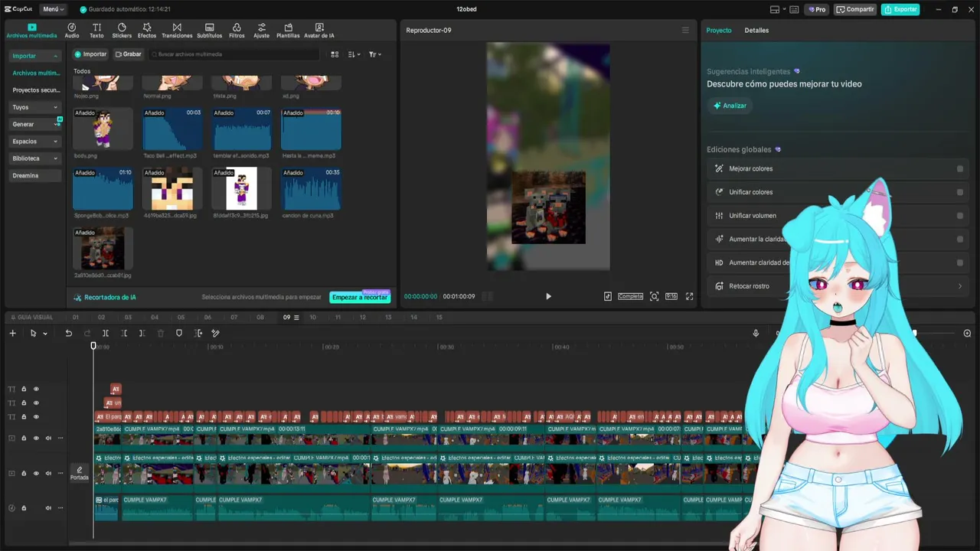The image size is (980, 551).
Task: Enable the Unificar volumen checkbox
Action: pyautogui.click(x=960, y=216)
